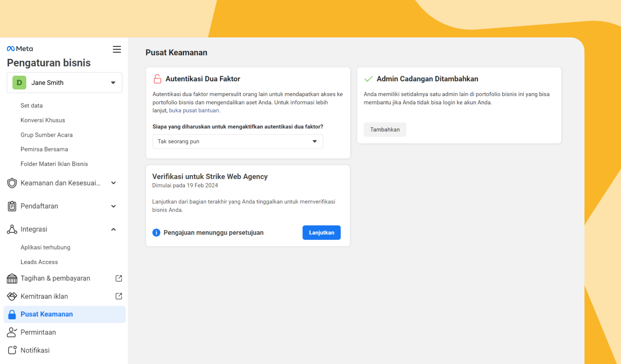621x364 pixels.
Task: Open the Tak seorang pun dropdown
Action: tap(237, 141)
